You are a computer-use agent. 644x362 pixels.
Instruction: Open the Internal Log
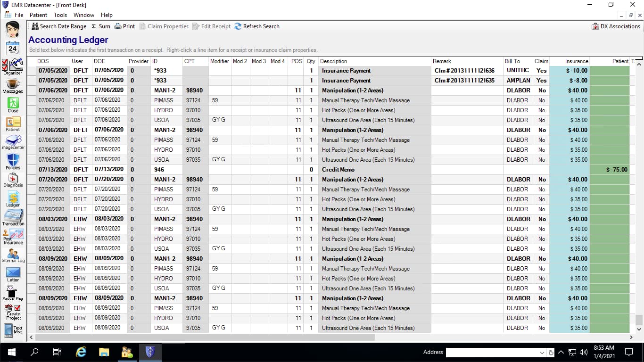tap(13, 256)
